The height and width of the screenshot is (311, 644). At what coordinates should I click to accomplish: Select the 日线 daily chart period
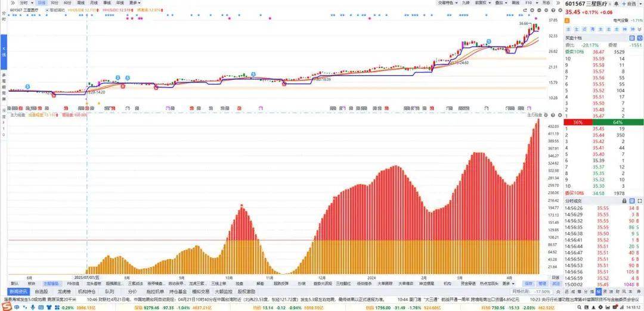(x=42, y=3)
